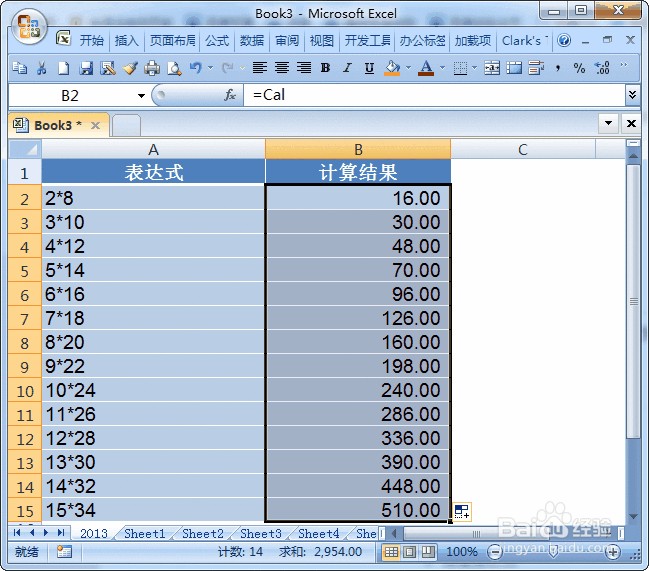Open the 开始 ribbon tab
This screenshot has height=571, width=649.
click(x=91, y=41)
